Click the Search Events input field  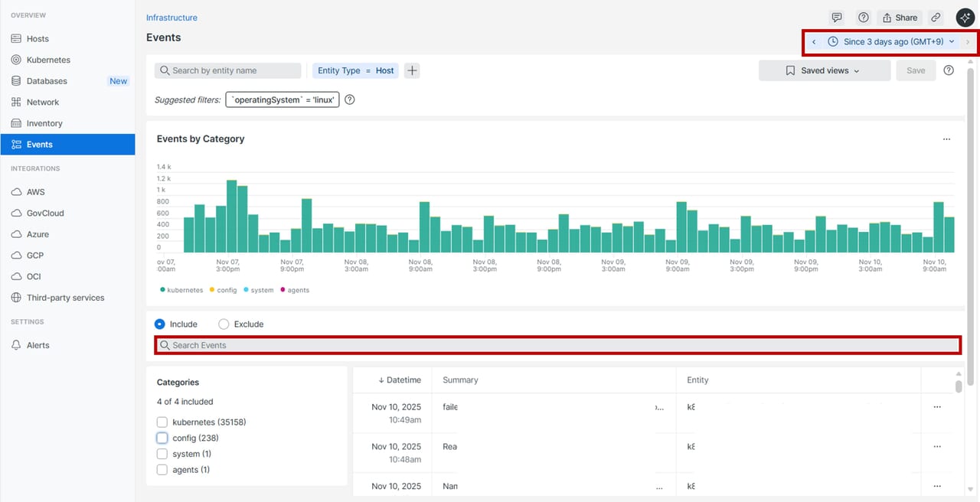557,345
